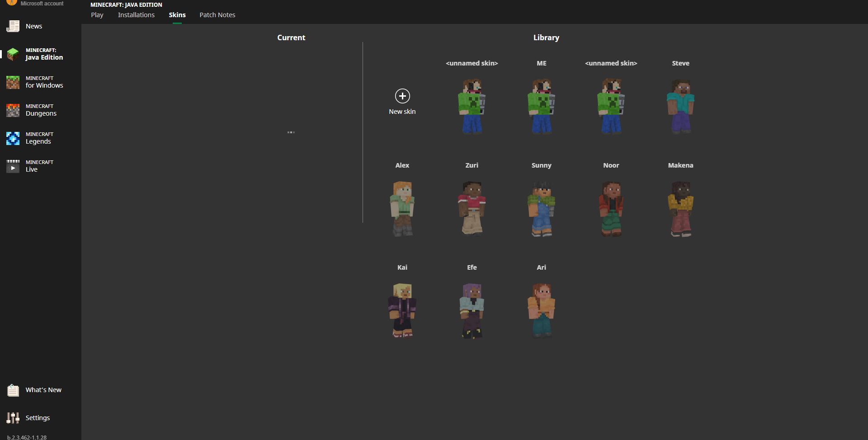The height and width of the screenshot is (440, 868).
Task: Choose the Zuri skin thumbnail
Action: (472, 209)
